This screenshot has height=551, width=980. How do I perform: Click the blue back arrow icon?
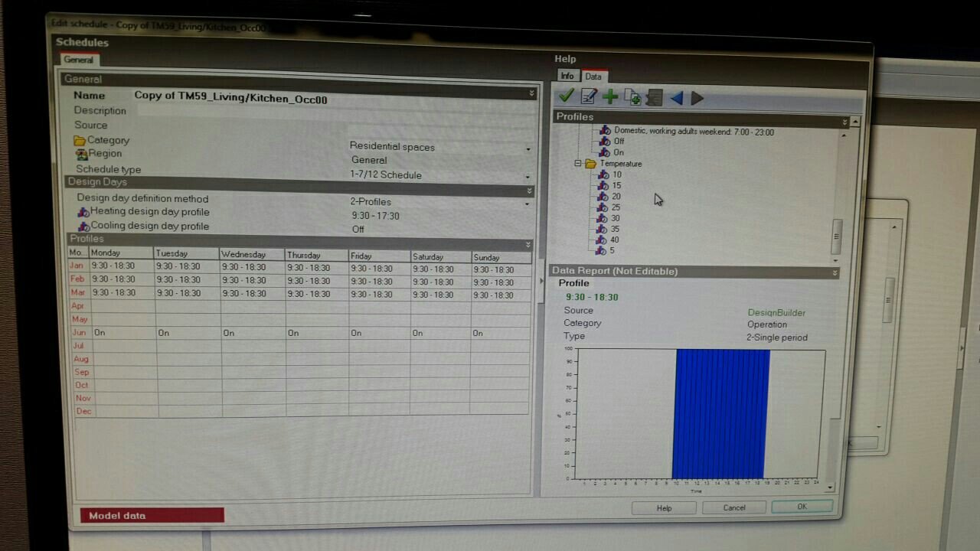[x=676, y=98]
